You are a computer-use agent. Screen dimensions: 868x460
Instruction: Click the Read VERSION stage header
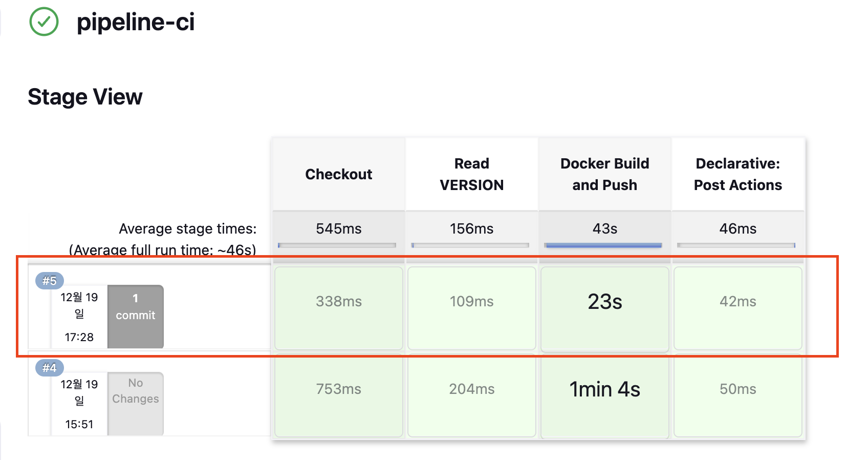pyautogui.click(x=472, y=174)
